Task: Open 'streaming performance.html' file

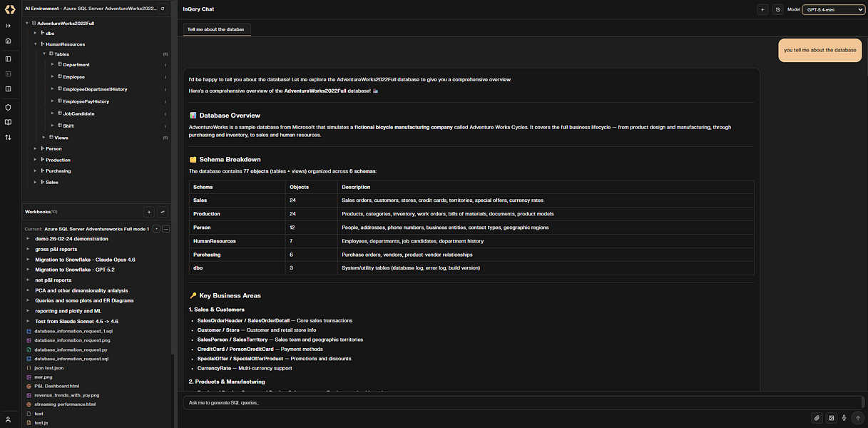Action: point(65,404)
